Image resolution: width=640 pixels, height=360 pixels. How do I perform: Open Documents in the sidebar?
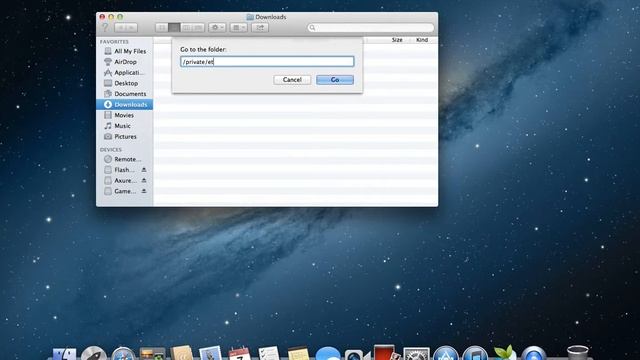125,93
